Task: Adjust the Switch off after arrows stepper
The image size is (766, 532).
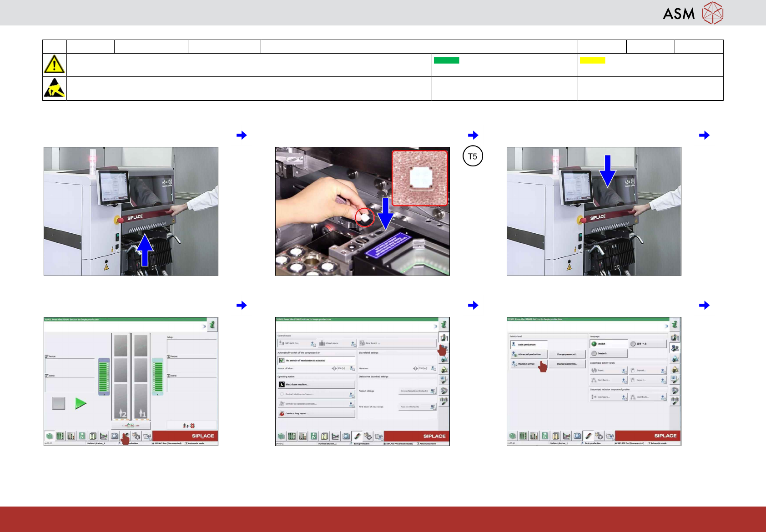Action: [x=334, y=368]
